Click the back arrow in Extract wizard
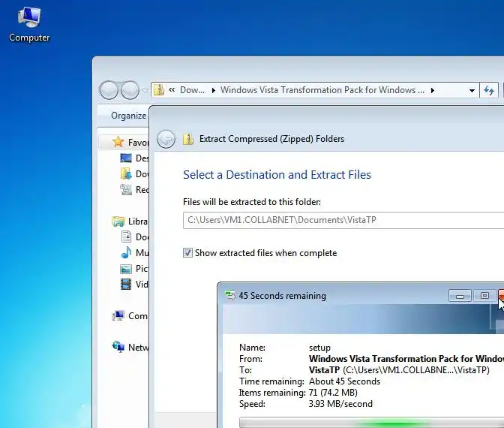The image size is (504, 428). [x=166, y=140]
